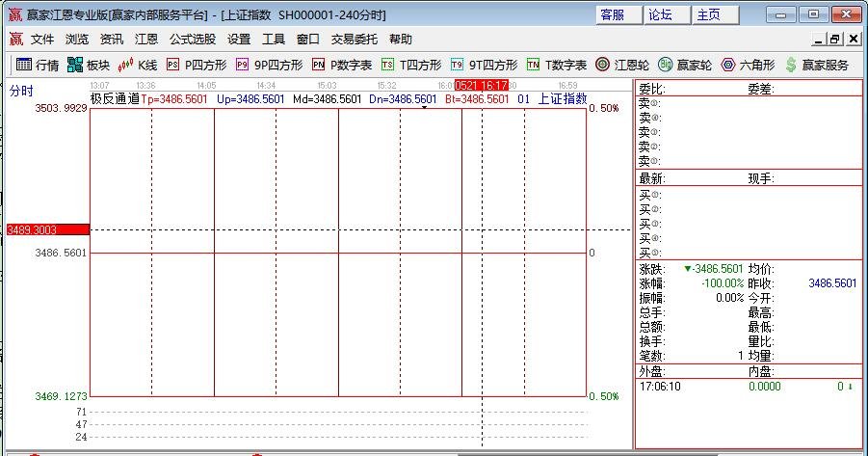This screenshot has height=456, width=868.
Task: Open the 9P四方形 tool
Action: point(269,65)
